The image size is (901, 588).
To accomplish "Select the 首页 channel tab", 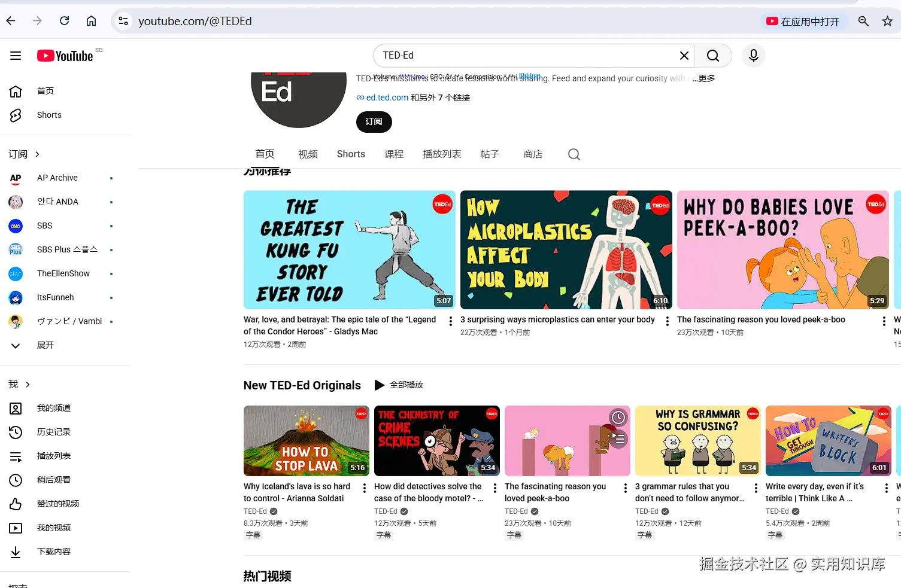I will [265, 154].
